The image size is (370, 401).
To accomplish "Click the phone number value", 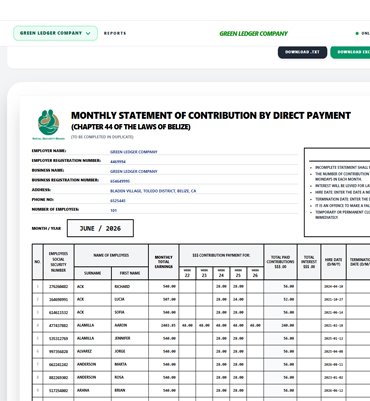I will [118, 201].
